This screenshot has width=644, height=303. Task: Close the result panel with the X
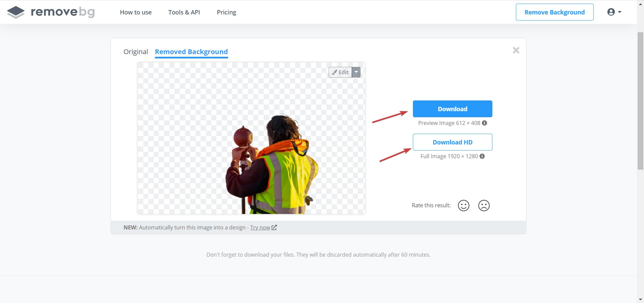pos(516,50)
